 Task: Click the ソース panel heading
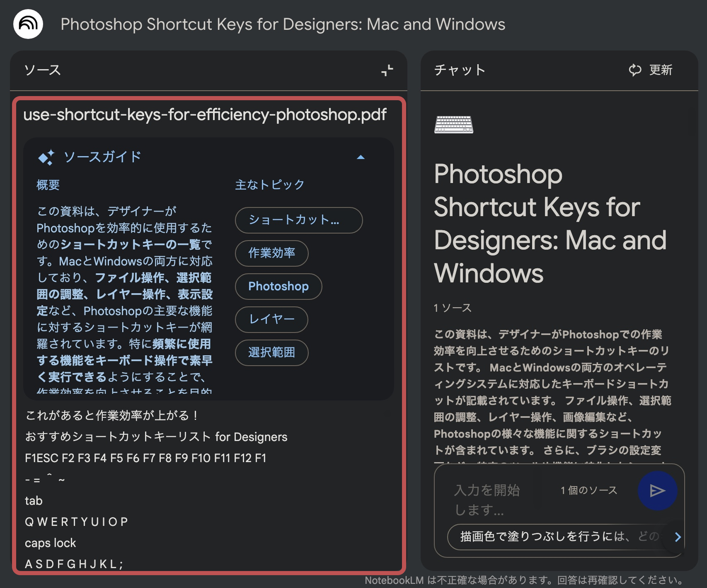coord(43,70)
